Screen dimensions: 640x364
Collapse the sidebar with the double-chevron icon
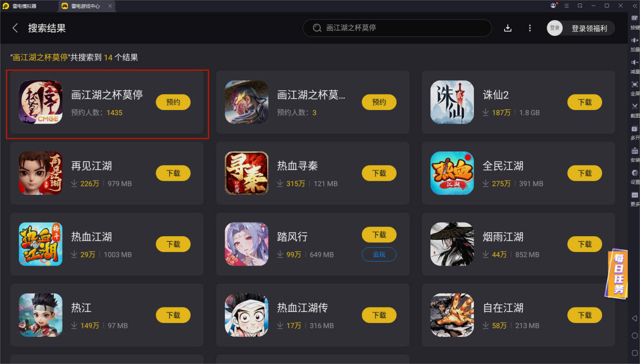[634, 6]
